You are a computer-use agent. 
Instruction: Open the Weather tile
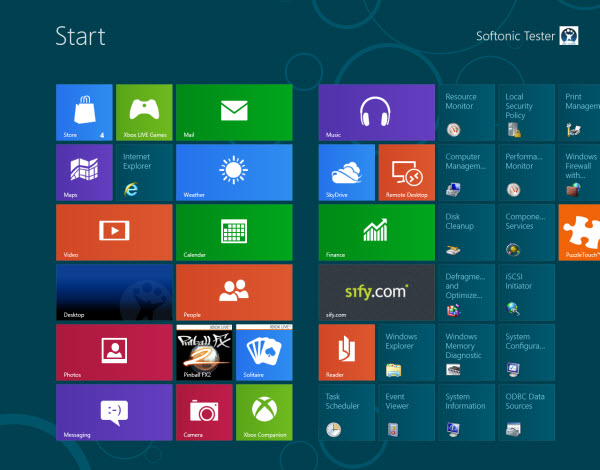tap(233, 172)
